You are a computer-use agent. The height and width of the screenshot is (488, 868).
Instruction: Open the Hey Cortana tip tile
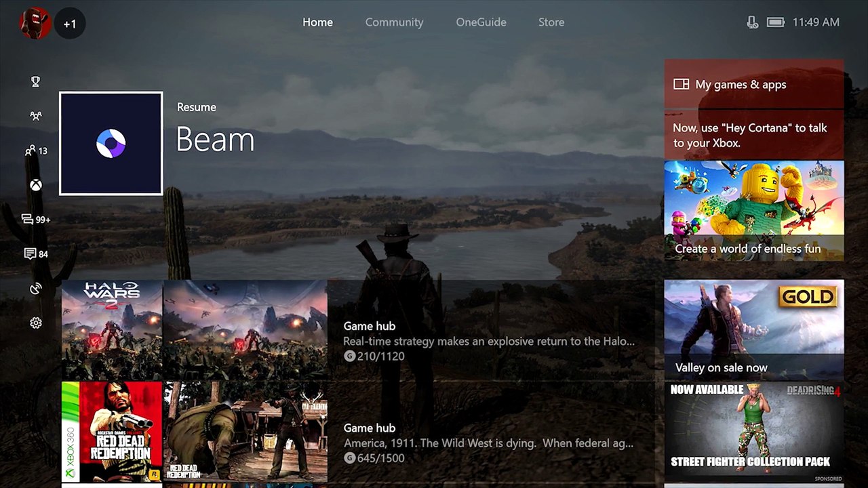(x=754, y=135)
